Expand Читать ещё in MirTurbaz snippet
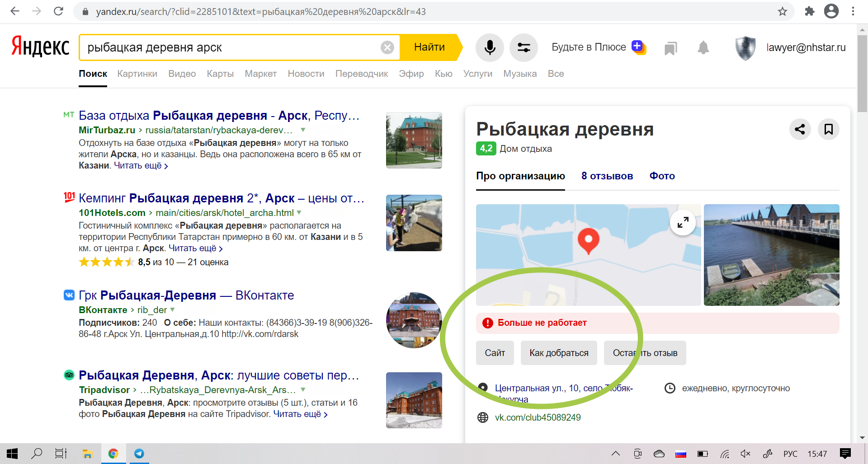 pyautogui.click(x=141, y=166)
